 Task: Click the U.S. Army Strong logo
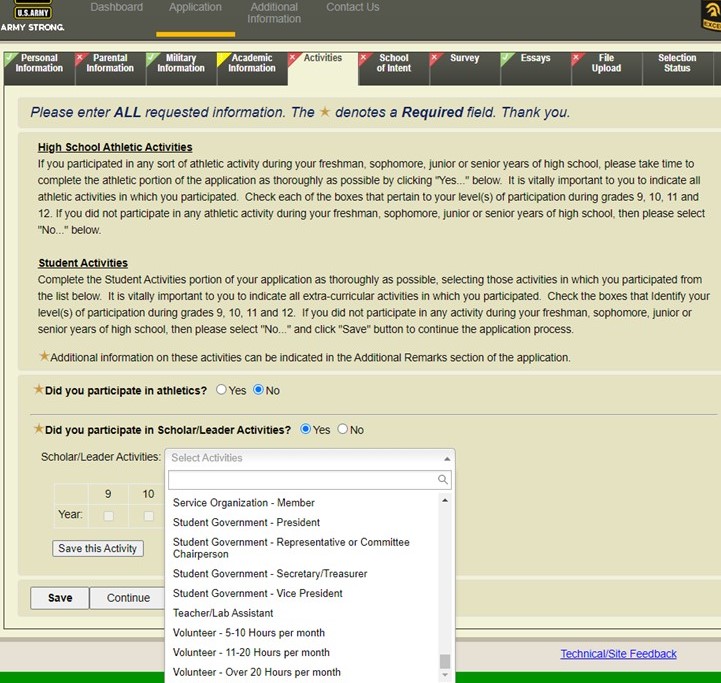[32, 17]
